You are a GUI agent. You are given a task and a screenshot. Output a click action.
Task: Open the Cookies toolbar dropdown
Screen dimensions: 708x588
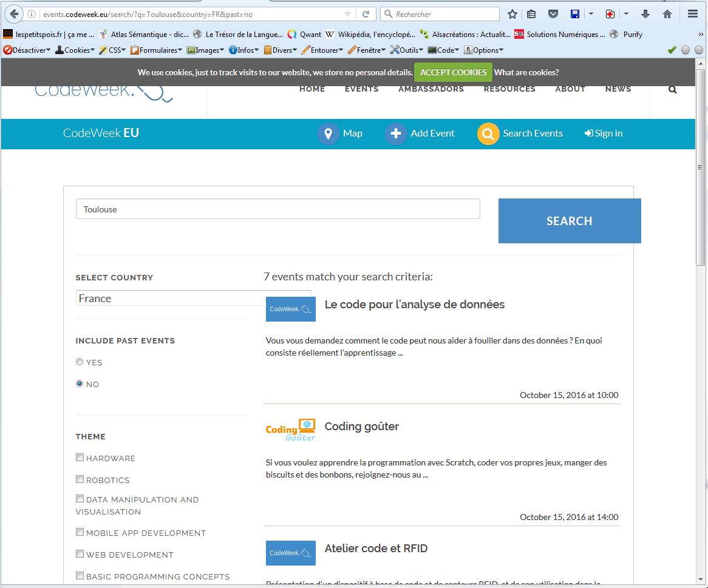point(75,50)
